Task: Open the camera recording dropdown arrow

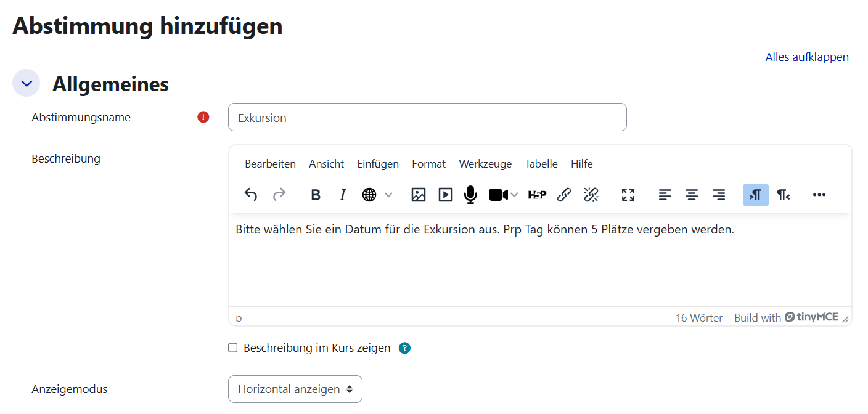Action: (x=515, y=195)
